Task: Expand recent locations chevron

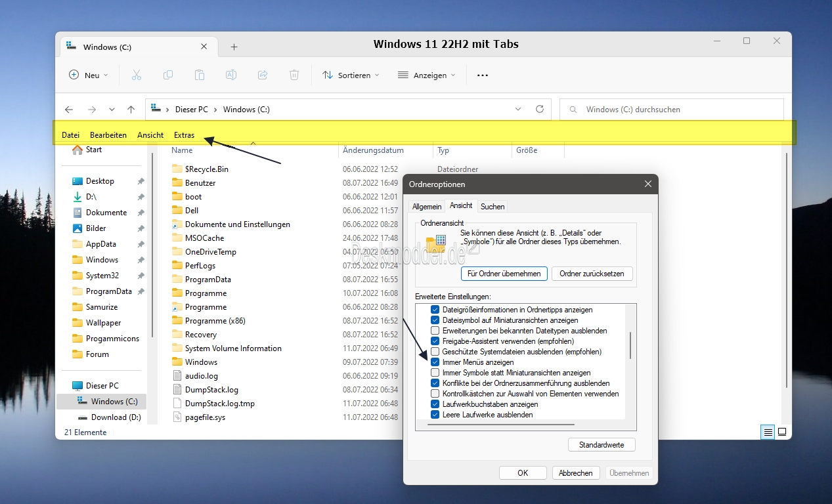Action: [x=112, y=110]
